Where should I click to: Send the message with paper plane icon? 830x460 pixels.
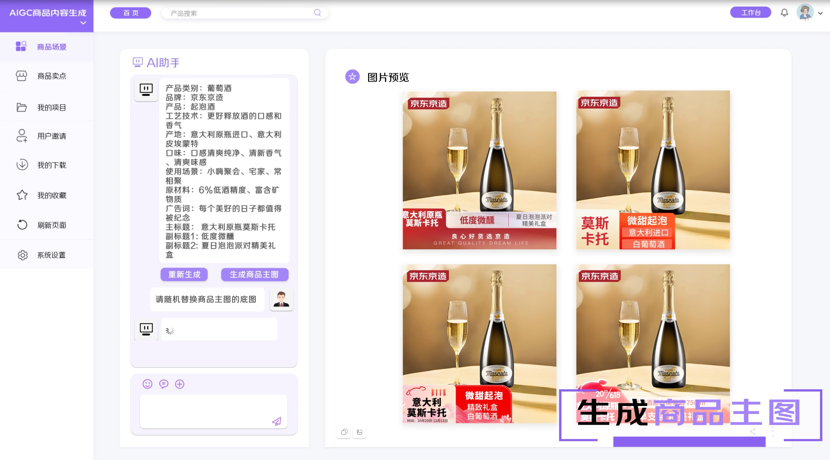click(276, 421)
